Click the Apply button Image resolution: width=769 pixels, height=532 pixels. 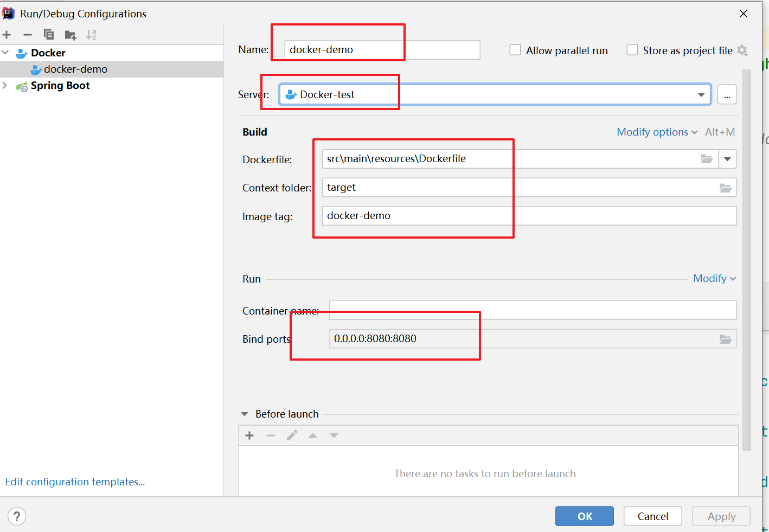pos(721,516)
